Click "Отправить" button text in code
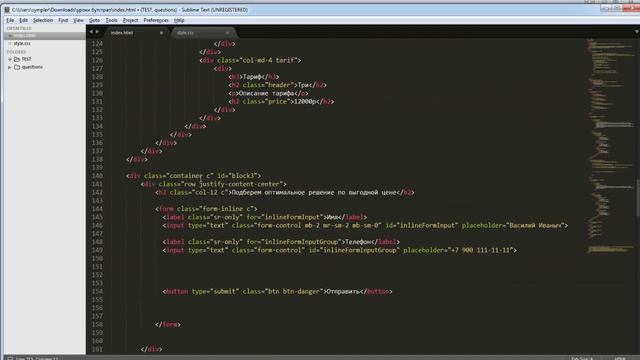640x360 pixels. click(x=343, y=291)
